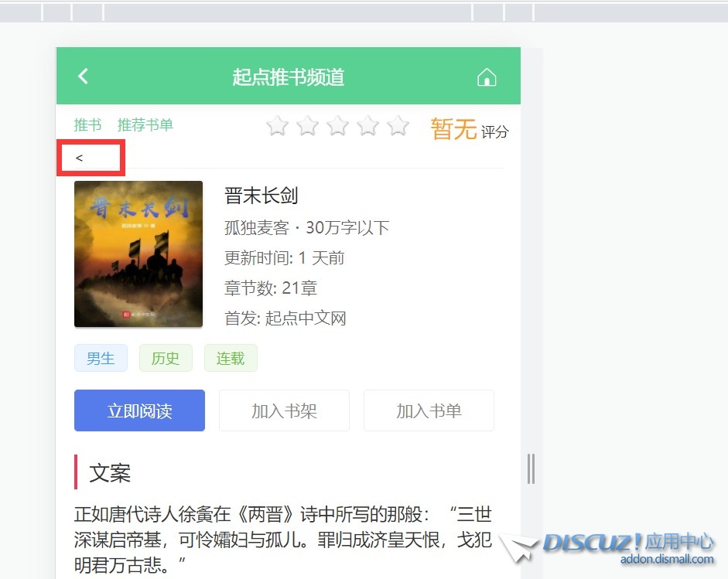The image size is (728, 579).
Task: Click the 加入书单 button
Action: pyautogui.click(x=429, y=410)
